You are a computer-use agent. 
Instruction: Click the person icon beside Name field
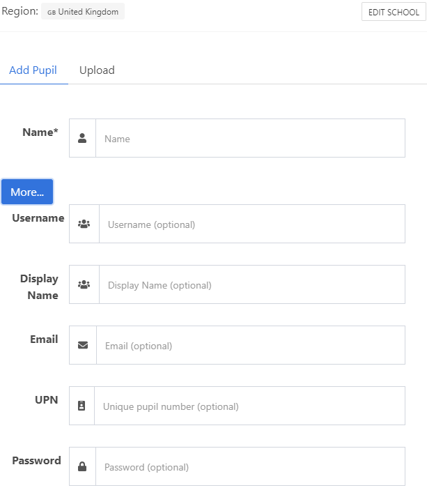click(x=82, y=138)
